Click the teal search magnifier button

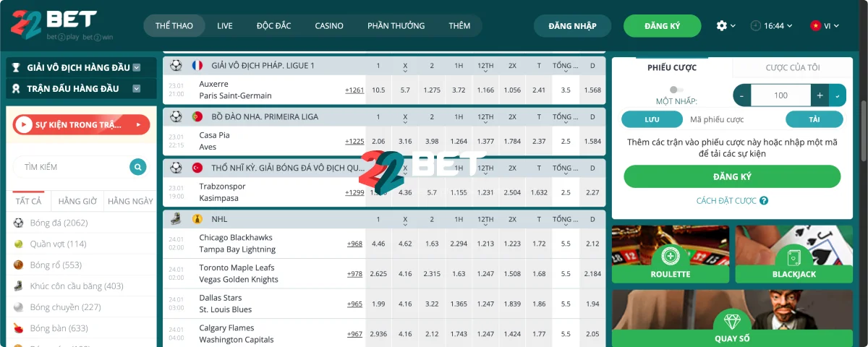138,167
